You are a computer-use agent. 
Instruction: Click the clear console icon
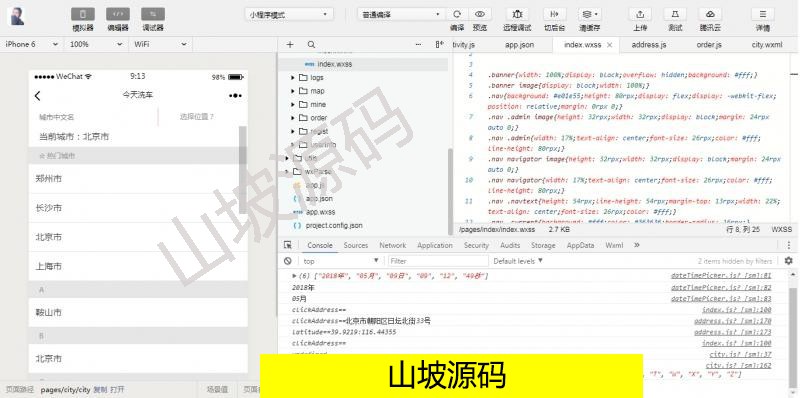[x=288, y=261]
